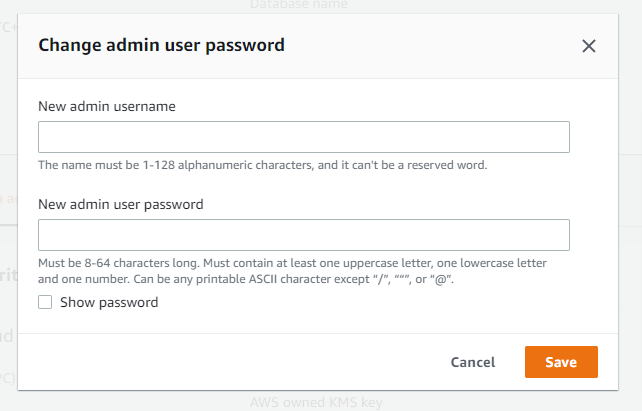The height and width of the screenshot is (411, 642).
Task: Cancel the admin password change
Action: click(x=472, y=362)
